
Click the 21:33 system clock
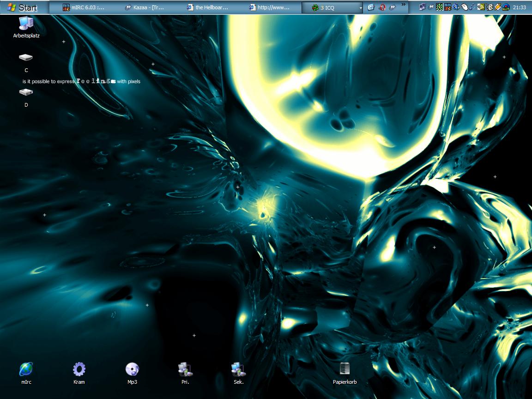[x=520, y=7]
